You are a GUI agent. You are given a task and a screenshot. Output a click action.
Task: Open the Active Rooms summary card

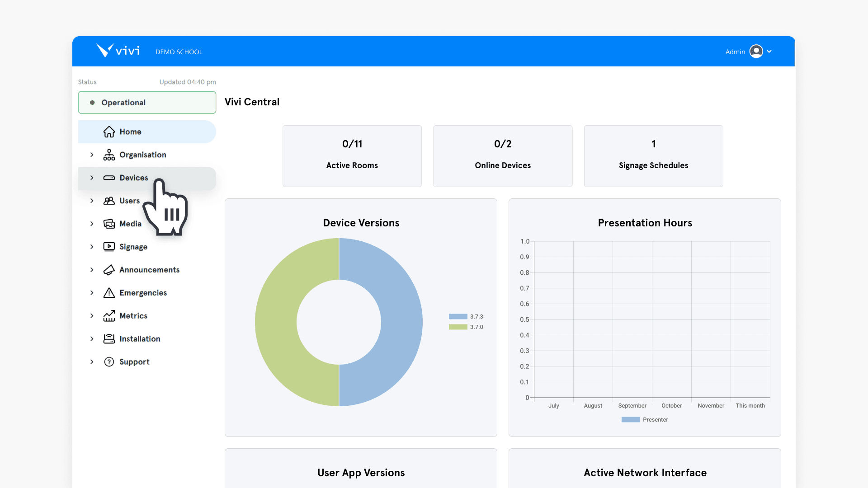352,155
